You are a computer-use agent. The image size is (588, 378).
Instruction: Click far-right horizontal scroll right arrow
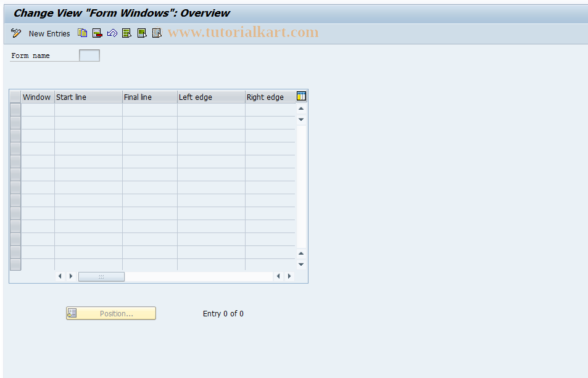click(x=289, y=276)
